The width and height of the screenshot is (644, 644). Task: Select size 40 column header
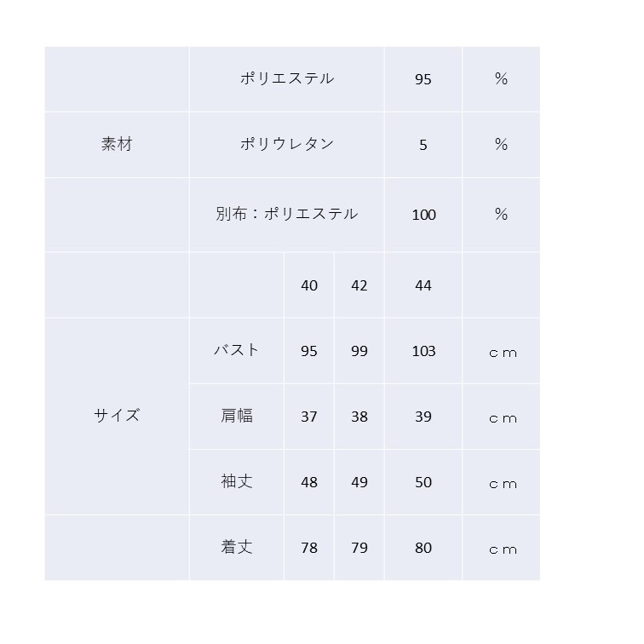[x=309, y=285]
